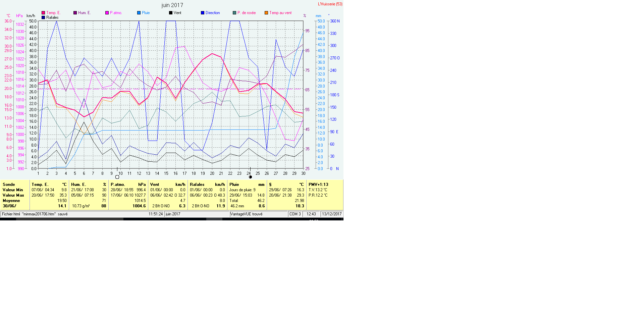
Task: Click the Vent legend label
Action: click(x=177, y=13)
